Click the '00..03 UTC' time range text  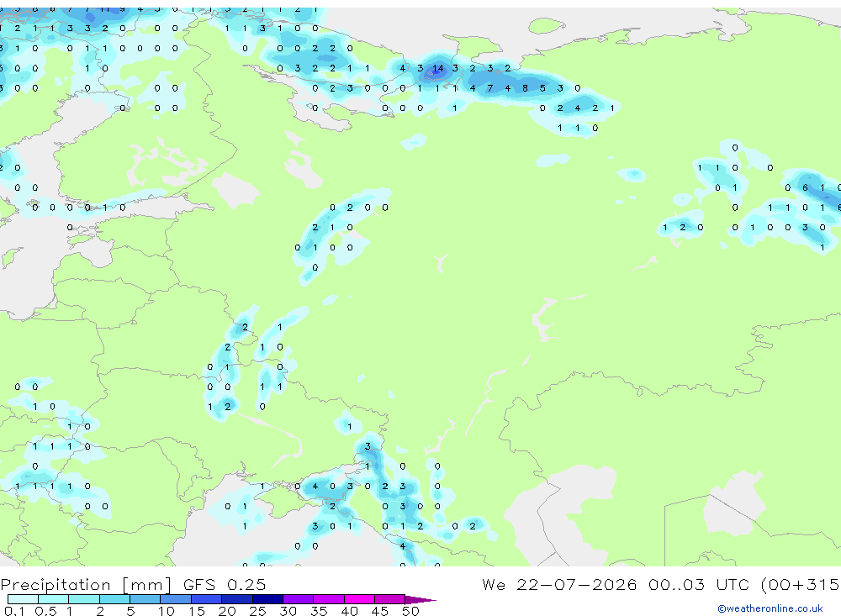(x=700, y=584)
